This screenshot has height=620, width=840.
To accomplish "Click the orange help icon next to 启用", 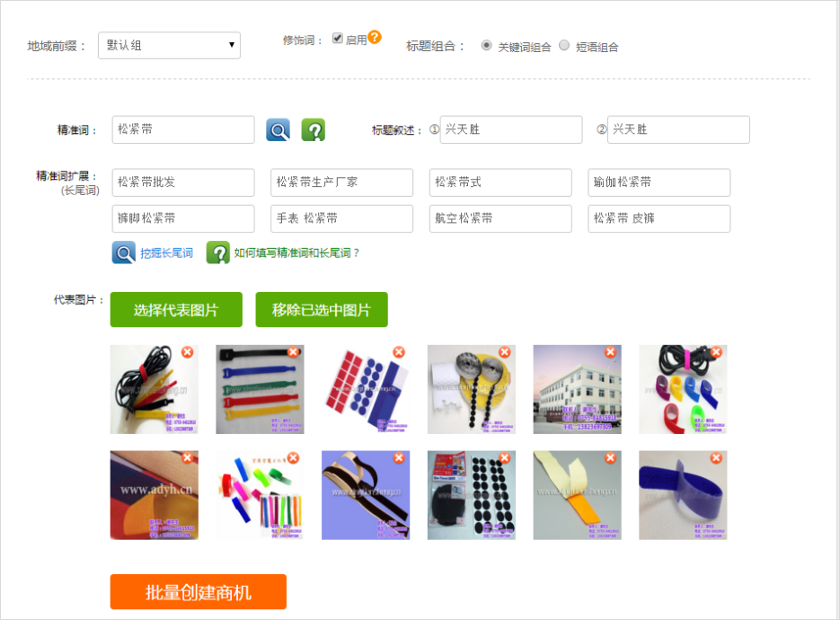I will [x=375, y=37].
